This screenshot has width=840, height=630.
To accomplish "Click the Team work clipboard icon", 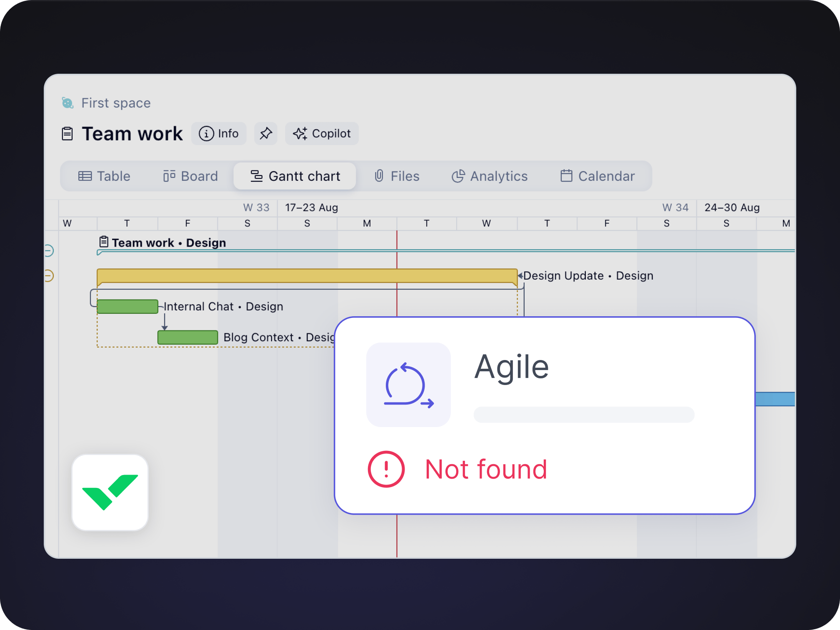I will [x=67, y=134].
